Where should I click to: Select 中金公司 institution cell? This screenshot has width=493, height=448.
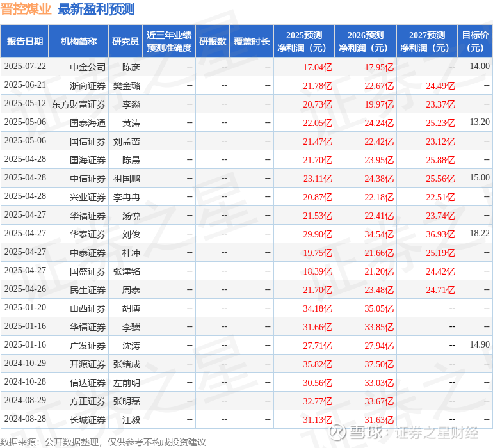[x=88, y=67]
